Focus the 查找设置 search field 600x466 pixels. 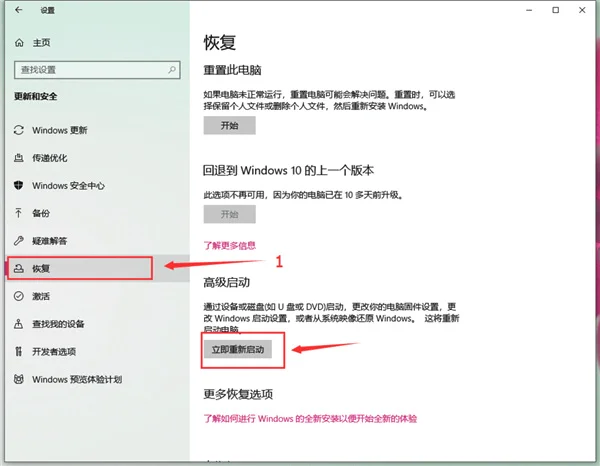(x=97, y=70)
